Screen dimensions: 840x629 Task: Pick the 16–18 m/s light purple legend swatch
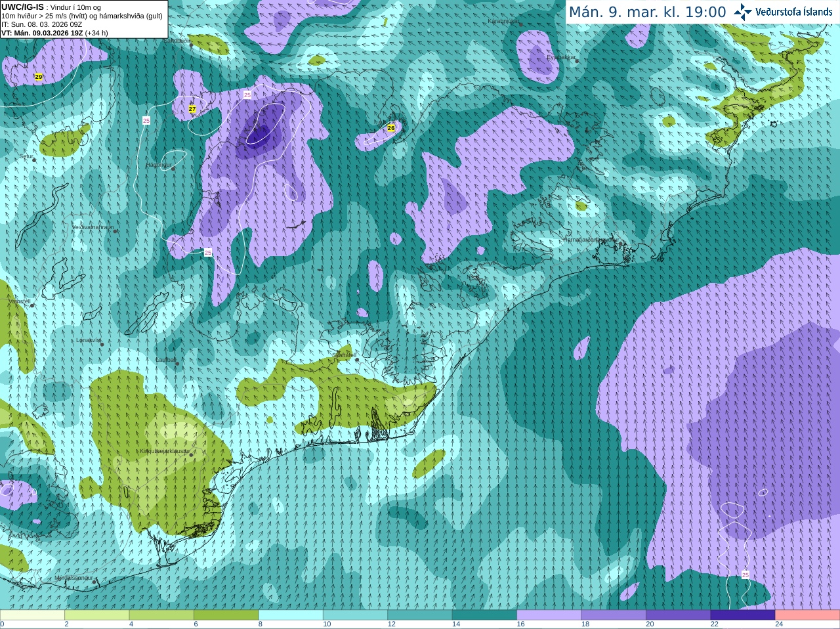coord(549,615)
